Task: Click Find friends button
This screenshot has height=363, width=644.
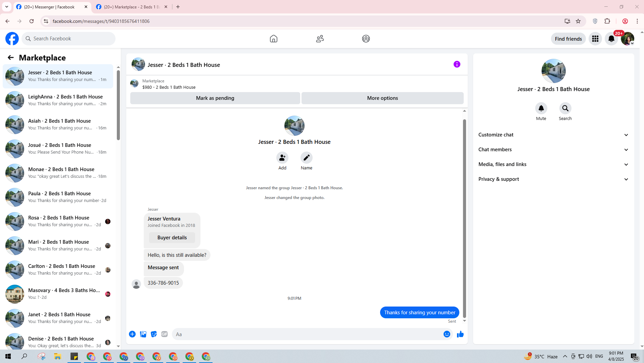Action: tap(568, 39)
